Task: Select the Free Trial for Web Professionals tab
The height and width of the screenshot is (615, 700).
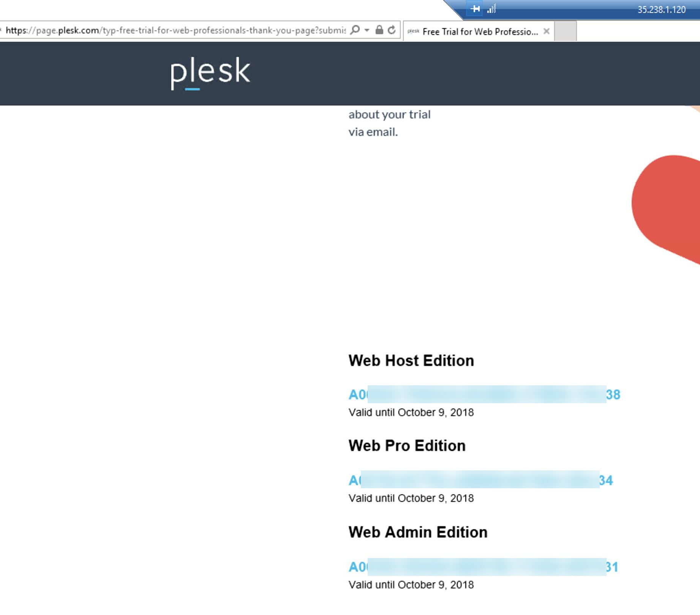Action: (x=480, y=32)
